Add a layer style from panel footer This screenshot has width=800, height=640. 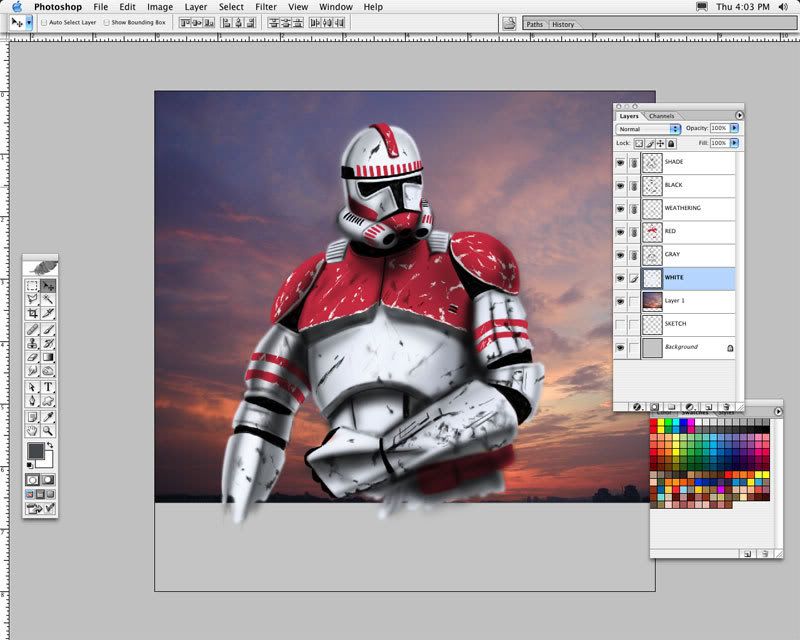tap(637, 407)
